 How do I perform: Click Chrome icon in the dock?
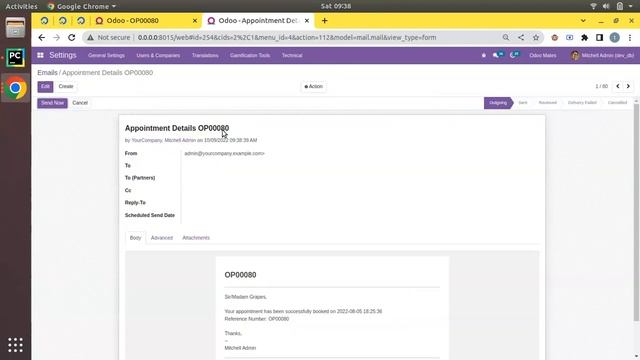pos(15,88)
